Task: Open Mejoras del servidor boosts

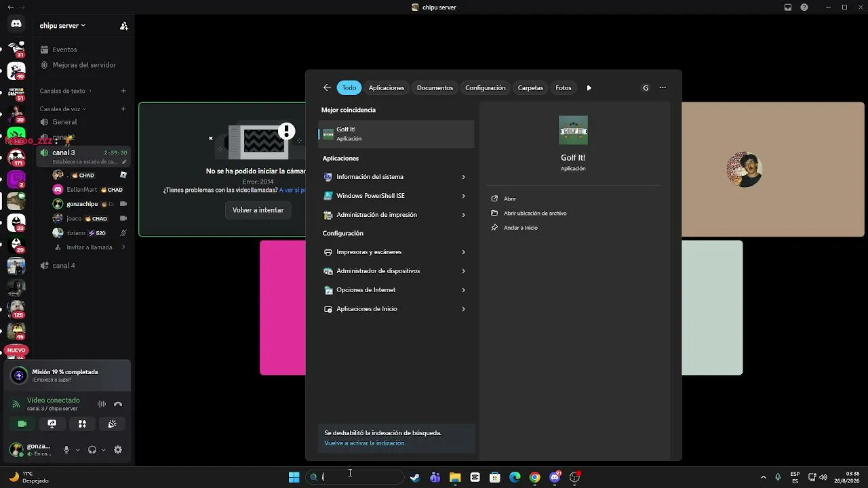Action: (83, 65)
